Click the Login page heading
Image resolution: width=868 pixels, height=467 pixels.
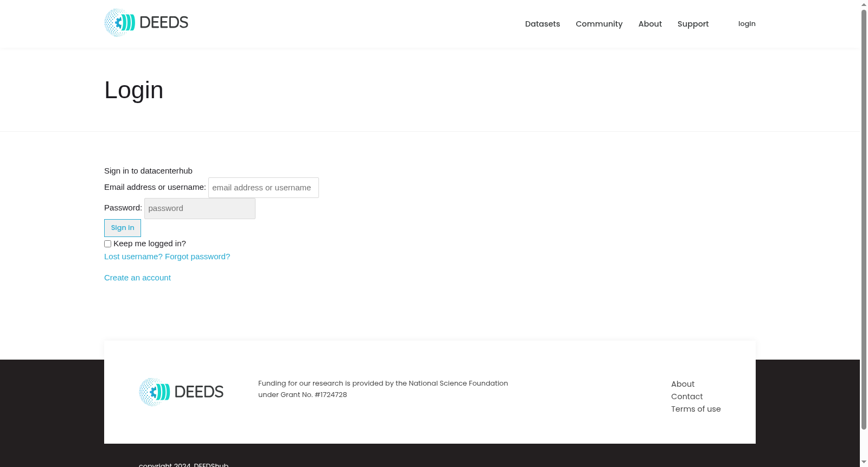tap(133, 90)
